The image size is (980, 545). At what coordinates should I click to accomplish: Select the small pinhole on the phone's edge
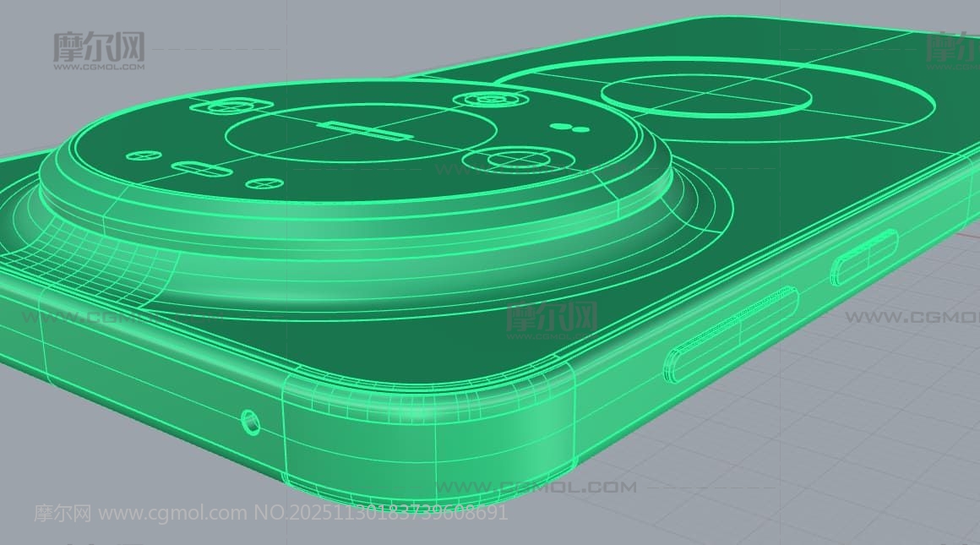(x=250, y=420)
